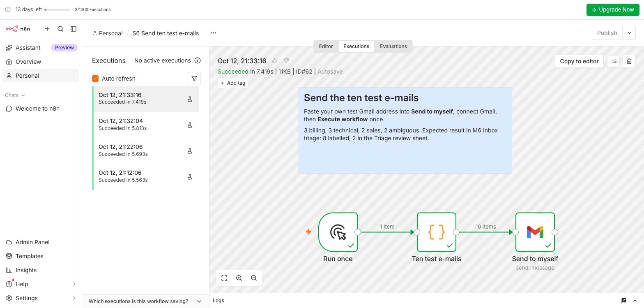This screenshot has height=308, width=644.
Task: Open search with the magnifier icon
Action: 60,29
